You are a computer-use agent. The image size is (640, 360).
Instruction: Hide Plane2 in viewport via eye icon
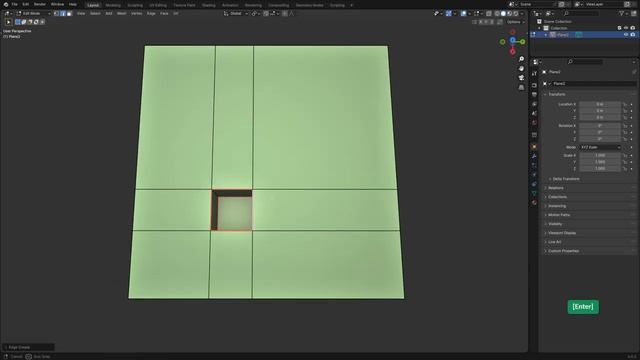pyautogui.click(x=626, y=35)
